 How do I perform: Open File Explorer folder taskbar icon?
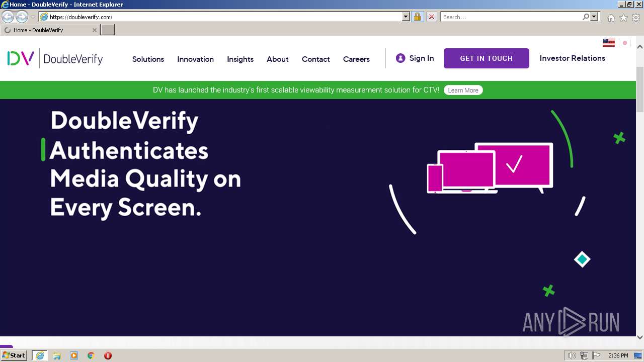pyautogui.click(x=57, y=355)
